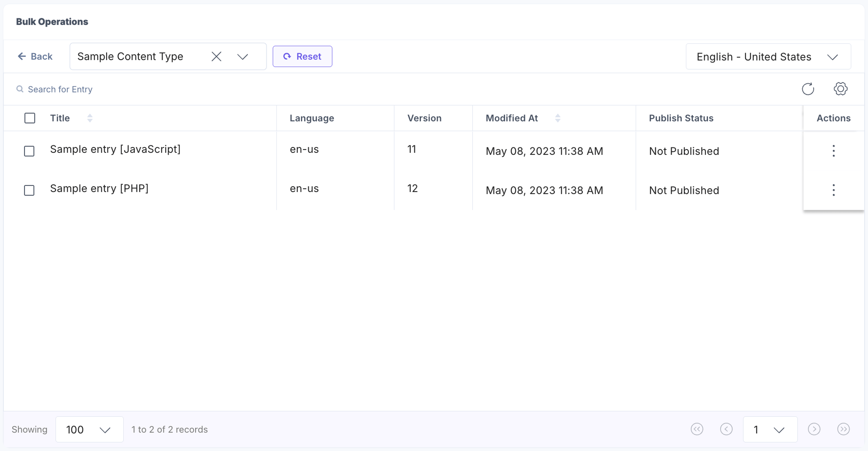
Task: Click Modified At date of PHP entry
Action: (544, 190)
